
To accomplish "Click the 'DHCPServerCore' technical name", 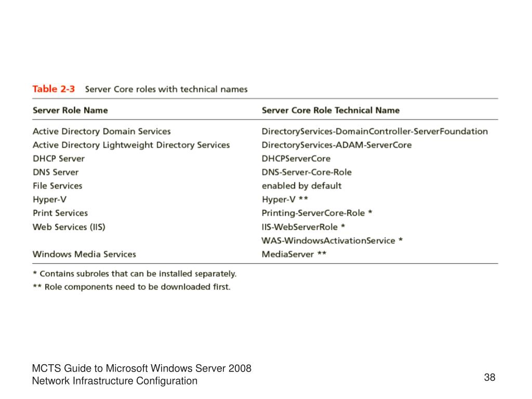I will (x=296, y=159).
